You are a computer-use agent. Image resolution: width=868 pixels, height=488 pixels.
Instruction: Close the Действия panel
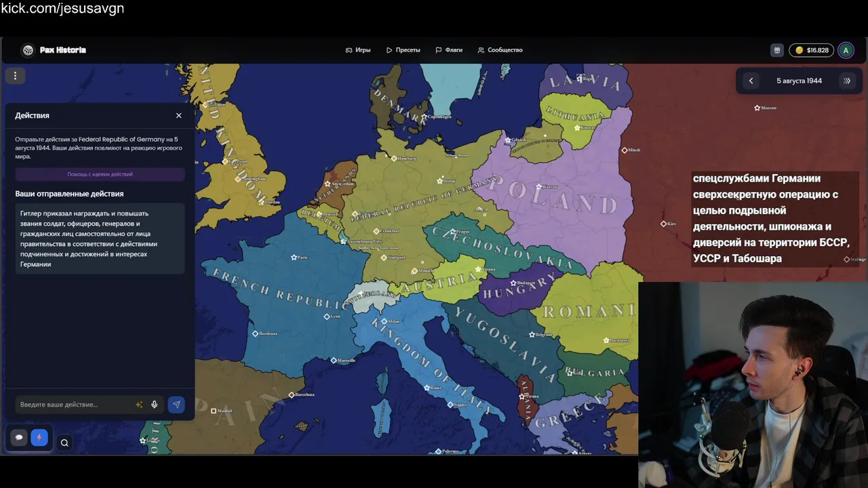[x=178, y=116]
